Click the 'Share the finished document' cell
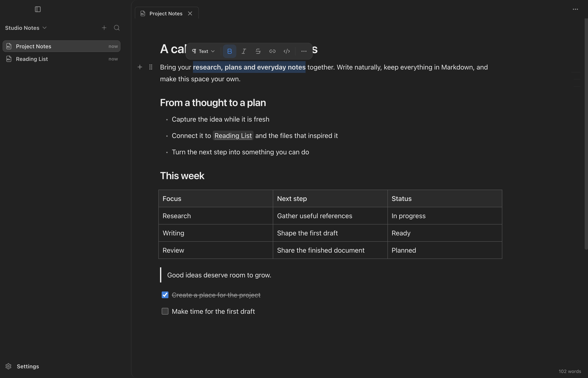 pos(330,250)
